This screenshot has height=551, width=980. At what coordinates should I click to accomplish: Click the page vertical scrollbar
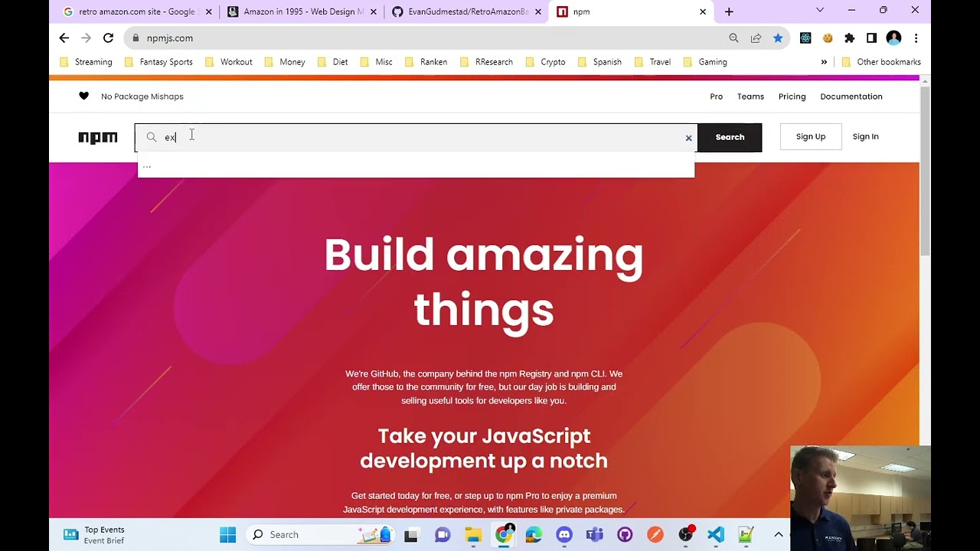point(925,171)
